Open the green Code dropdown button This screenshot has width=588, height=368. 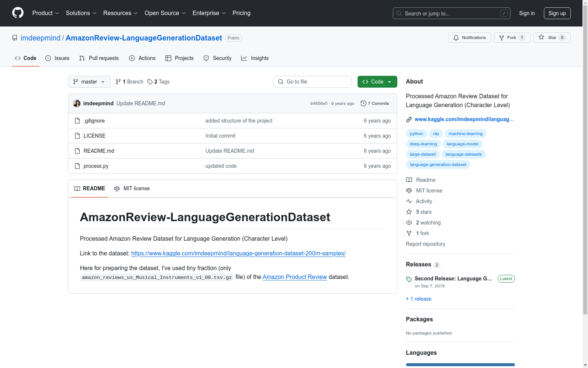point(377,82)
